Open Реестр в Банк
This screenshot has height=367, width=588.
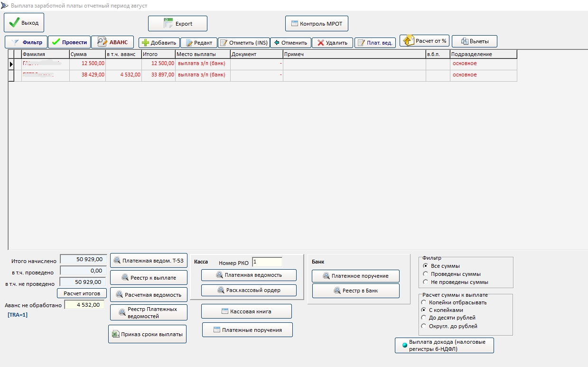355,291
